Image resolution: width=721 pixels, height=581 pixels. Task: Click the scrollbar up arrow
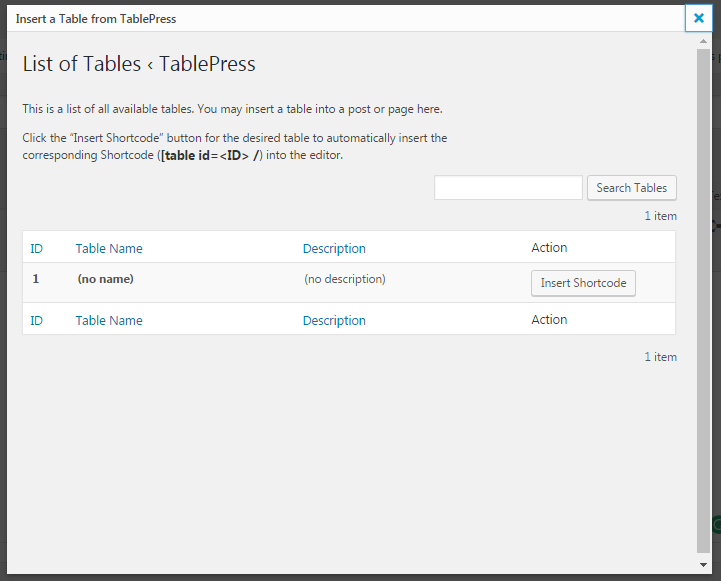click(x=703, y=41)
